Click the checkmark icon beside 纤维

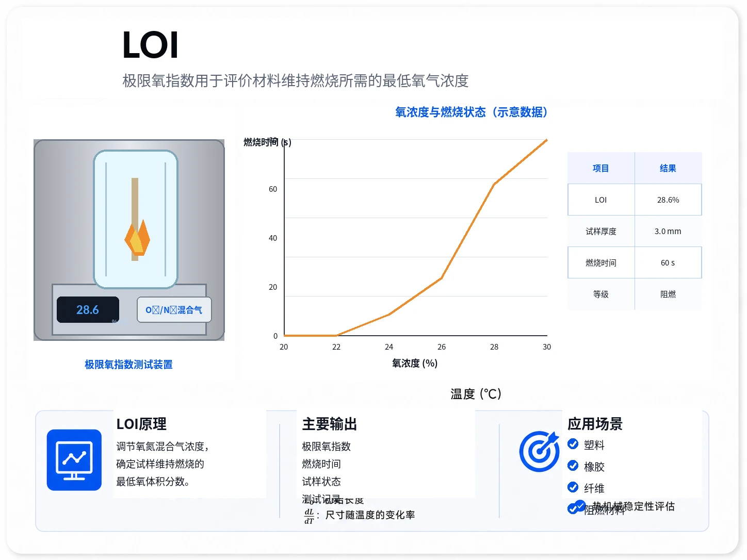573,487
